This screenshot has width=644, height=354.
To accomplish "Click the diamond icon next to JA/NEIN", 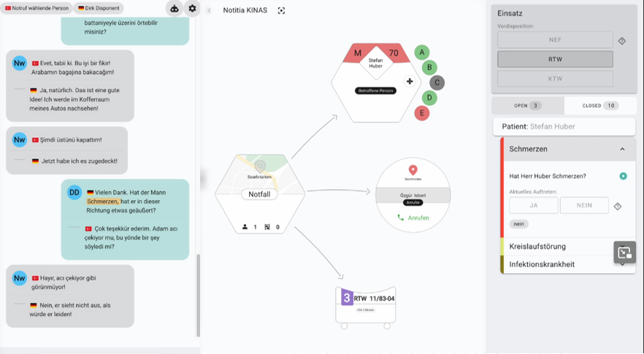I will click(618, 206).
